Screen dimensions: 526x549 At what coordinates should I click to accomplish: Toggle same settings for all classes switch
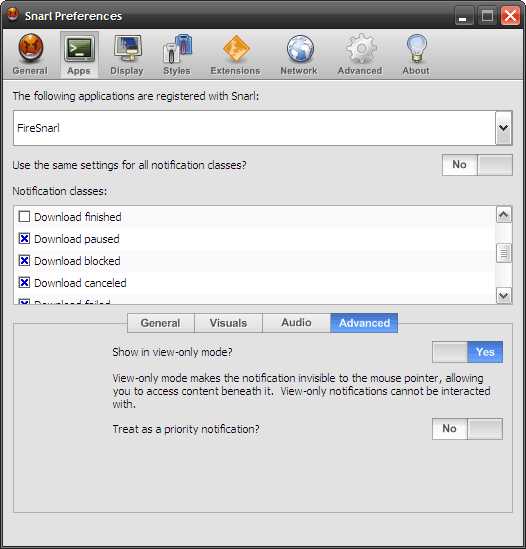(x=477, y=165)
